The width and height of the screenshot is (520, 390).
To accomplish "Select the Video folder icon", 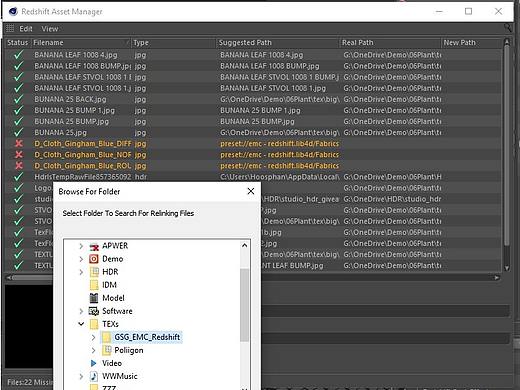I will [x=94, y=363].
